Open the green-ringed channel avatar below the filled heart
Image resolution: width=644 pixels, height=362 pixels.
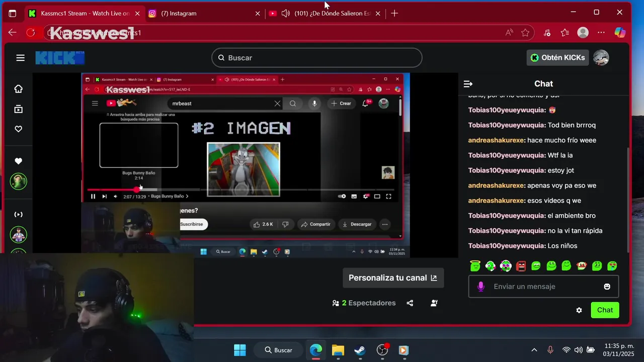(19, 181)
